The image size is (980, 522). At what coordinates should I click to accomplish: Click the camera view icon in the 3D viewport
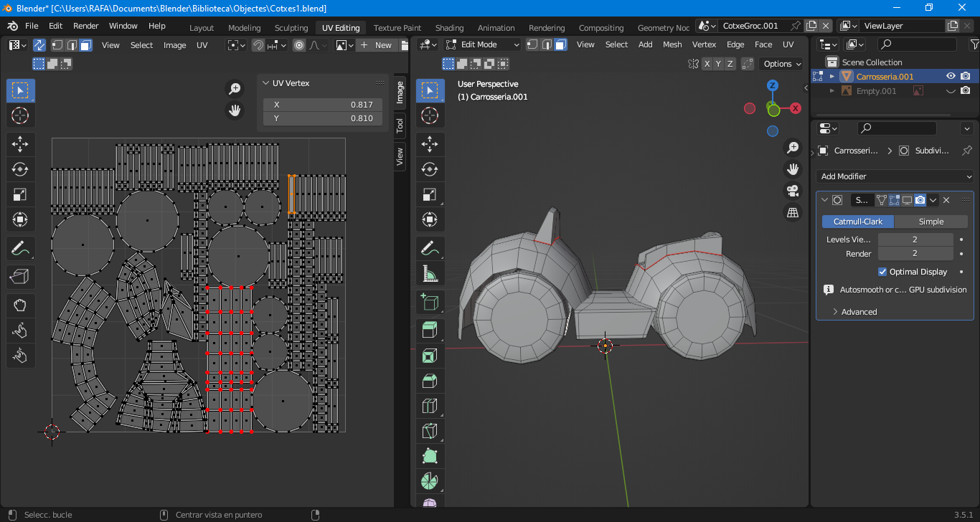point(793,191)
